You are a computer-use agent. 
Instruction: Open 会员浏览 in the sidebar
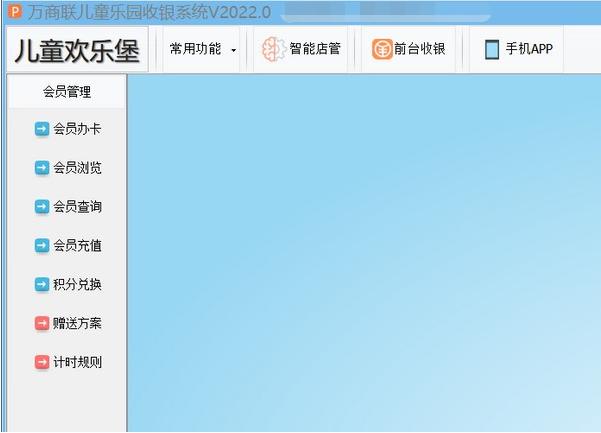[68, 167]
